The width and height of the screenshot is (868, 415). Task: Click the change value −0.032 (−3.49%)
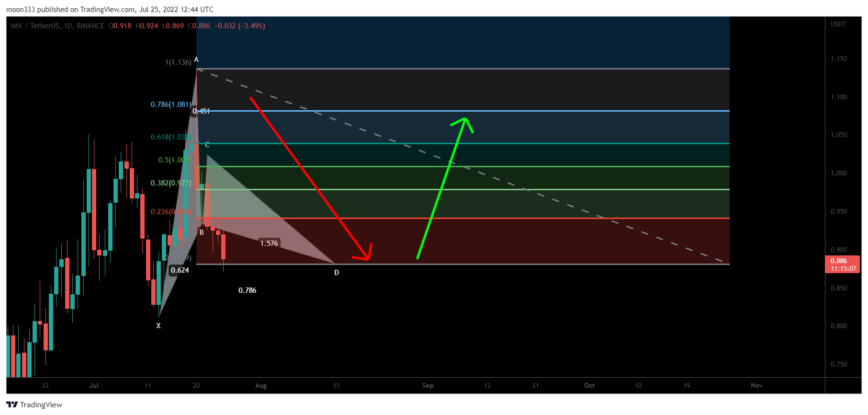240,26
